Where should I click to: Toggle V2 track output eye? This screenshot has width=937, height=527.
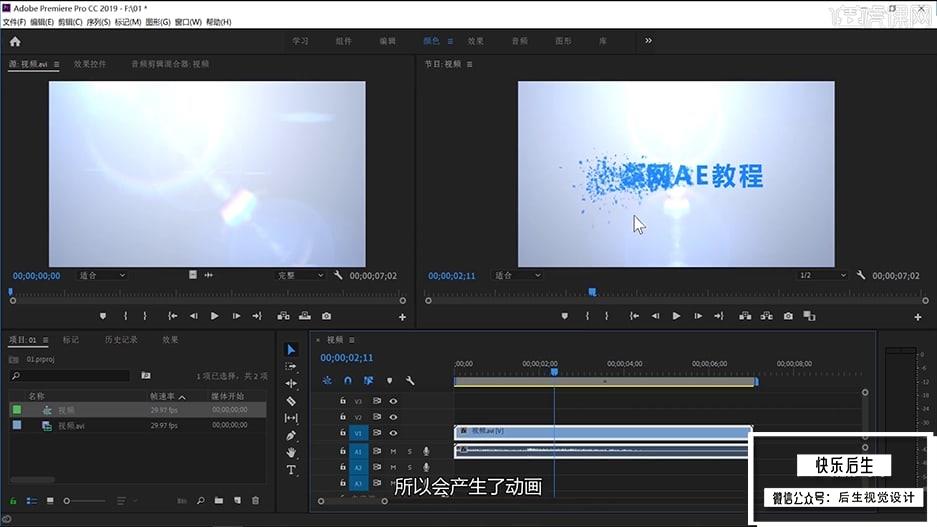point(393,416)
